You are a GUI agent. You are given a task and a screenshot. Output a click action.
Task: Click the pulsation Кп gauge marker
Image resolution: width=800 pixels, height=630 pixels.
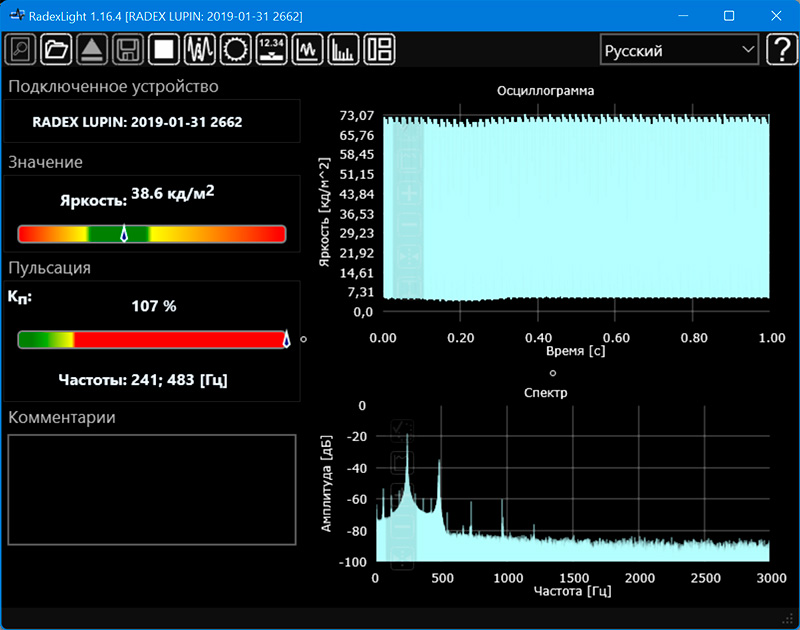pyautogui.click(x=286, y=339)
